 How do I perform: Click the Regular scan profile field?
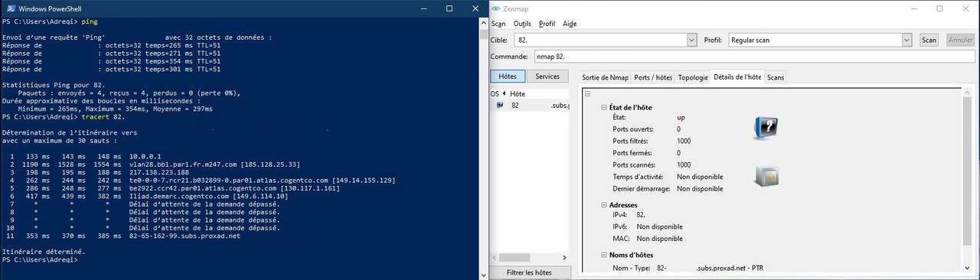(x=815, y=40)
